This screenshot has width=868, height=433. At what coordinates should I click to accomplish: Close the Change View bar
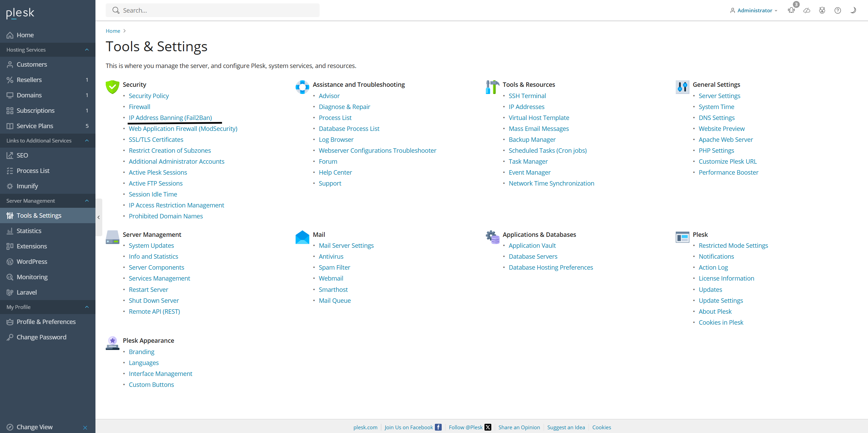(85, 428)
